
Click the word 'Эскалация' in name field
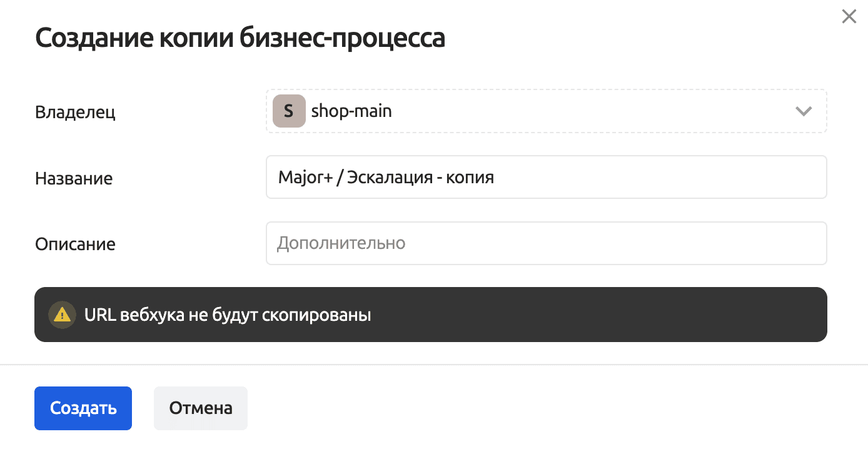coord(388,178)
